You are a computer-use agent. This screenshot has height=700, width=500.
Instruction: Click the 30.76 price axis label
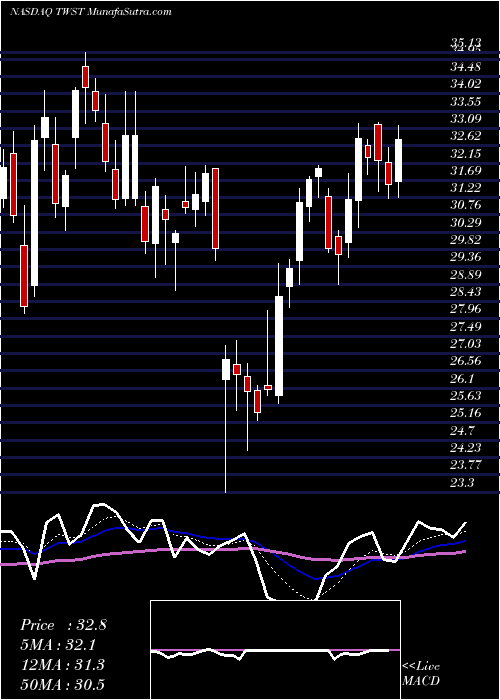[x=466, y=205]
